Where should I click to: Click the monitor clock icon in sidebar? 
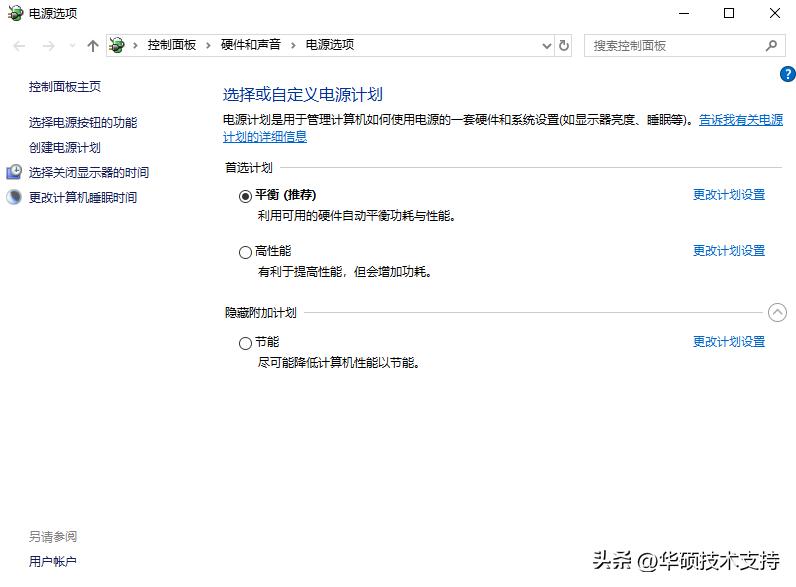(x=14, y=172)
